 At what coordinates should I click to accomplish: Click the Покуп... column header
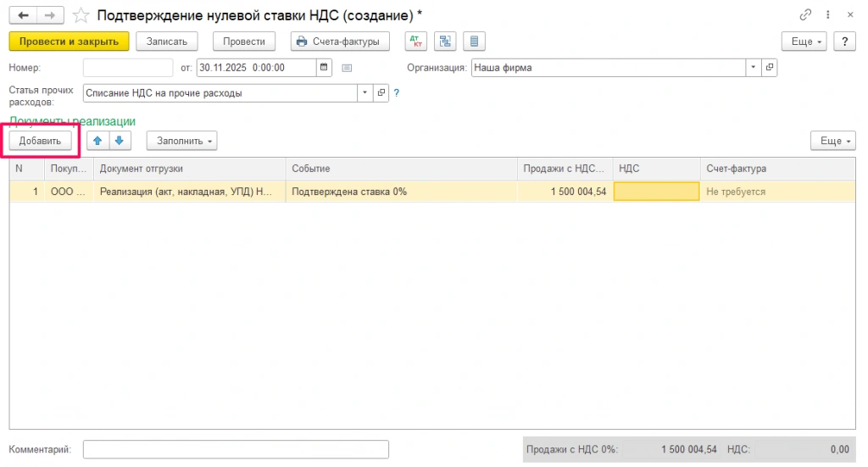[70, 169]
